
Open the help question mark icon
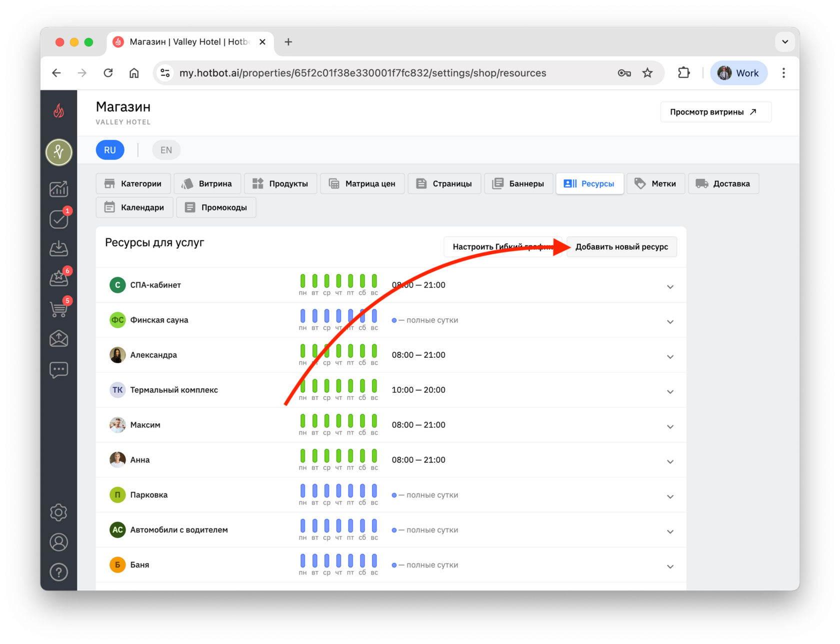click(x=59, y=572)
